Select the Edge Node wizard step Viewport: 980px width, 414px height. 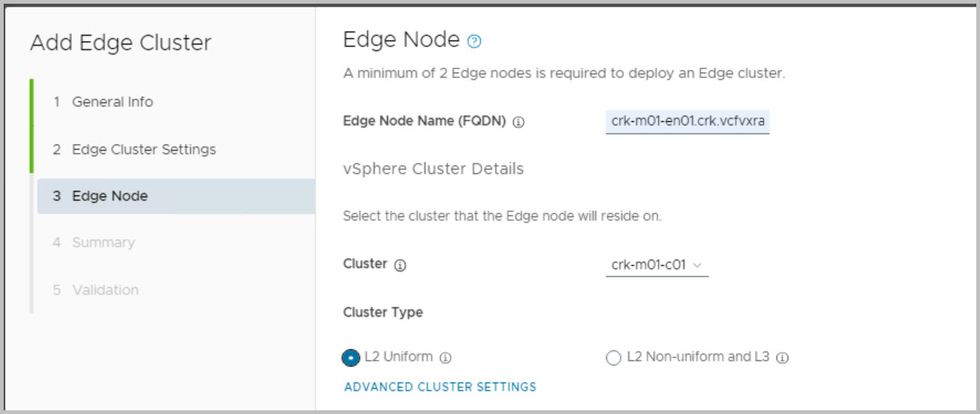tap(109, 196)
